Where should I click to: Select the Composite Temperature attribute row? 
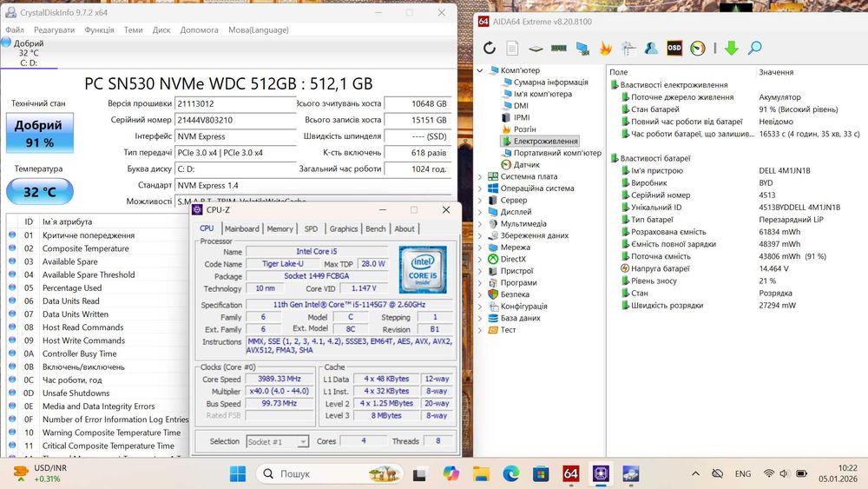click(97, 248)
